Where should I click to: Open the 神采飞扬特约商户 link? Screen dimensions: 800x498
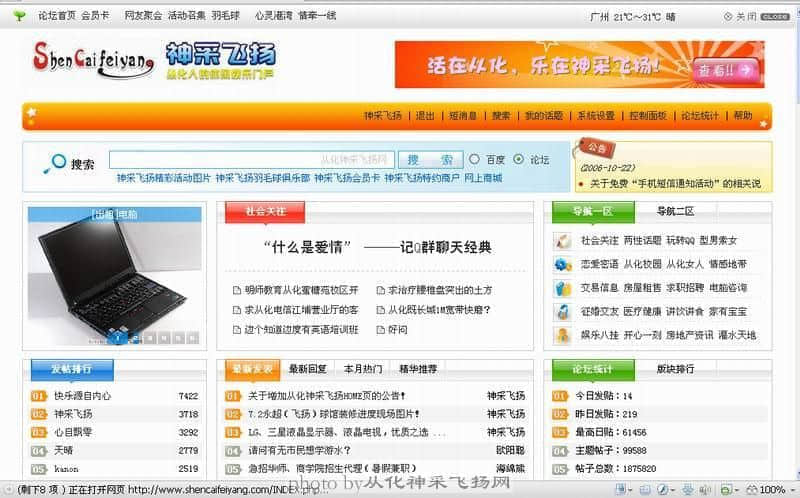[422, 178]
